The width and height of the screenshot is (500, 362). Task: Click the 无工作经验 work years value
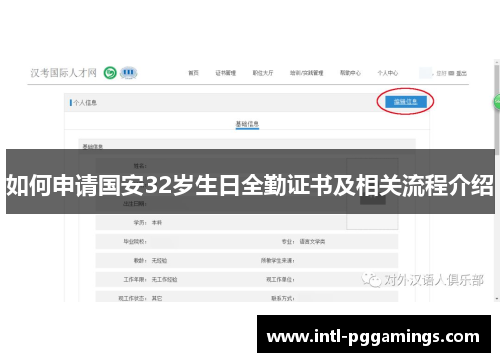coord(165,279)
